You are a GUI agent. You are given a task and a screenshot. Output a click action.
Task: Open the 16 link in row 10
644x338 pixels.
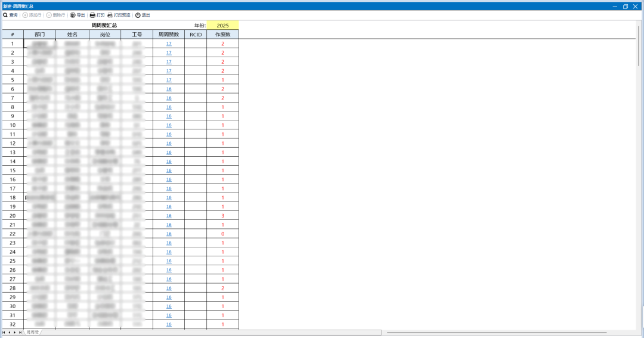tap(169, 125)
